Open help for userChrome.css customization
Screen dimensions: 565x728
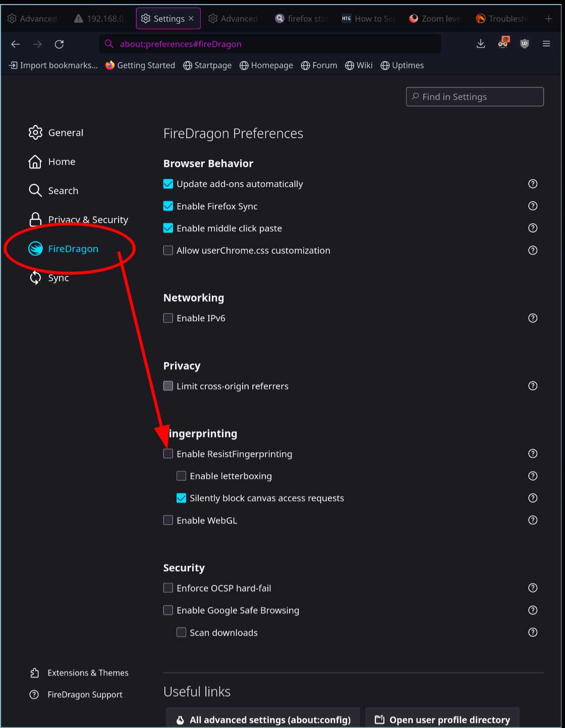(x=533, y=251)
